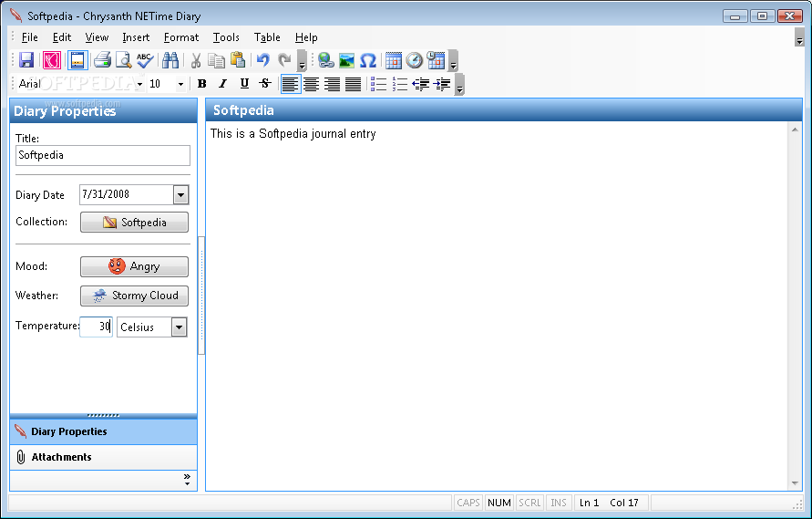The image size is (812, 519).
Task: Toggle align left
Action: pyautogui.click(x=291, y=84)
